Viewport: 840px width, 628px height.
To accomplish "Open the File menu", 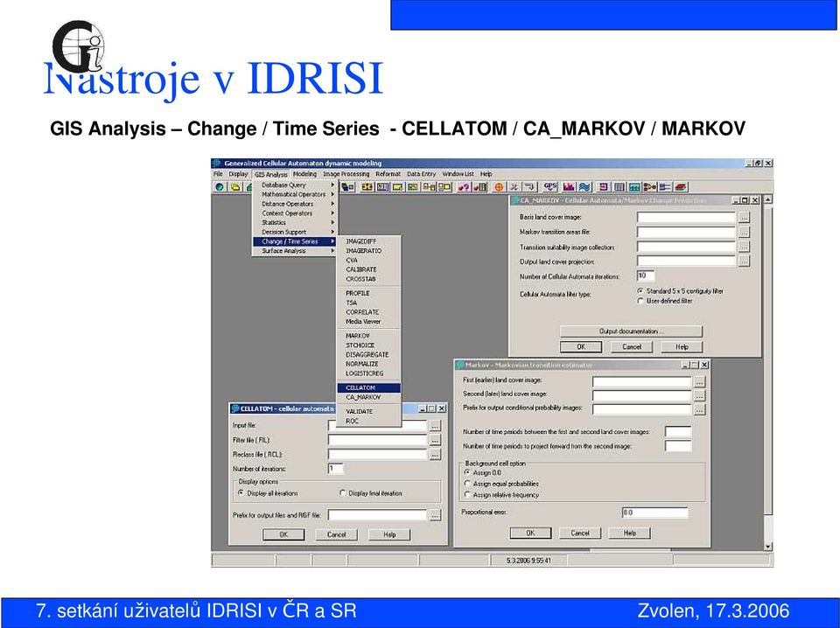I will 218,174.
